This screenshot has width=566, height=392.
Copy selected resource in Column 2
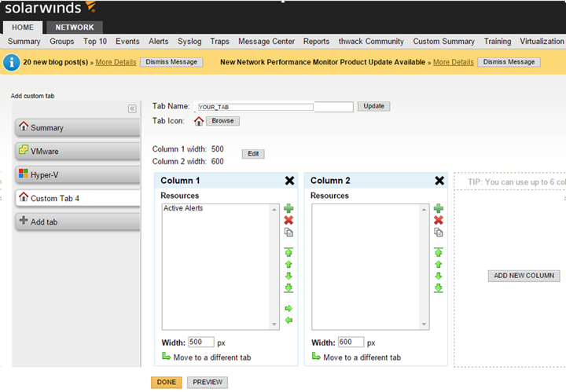pos(438,233)
